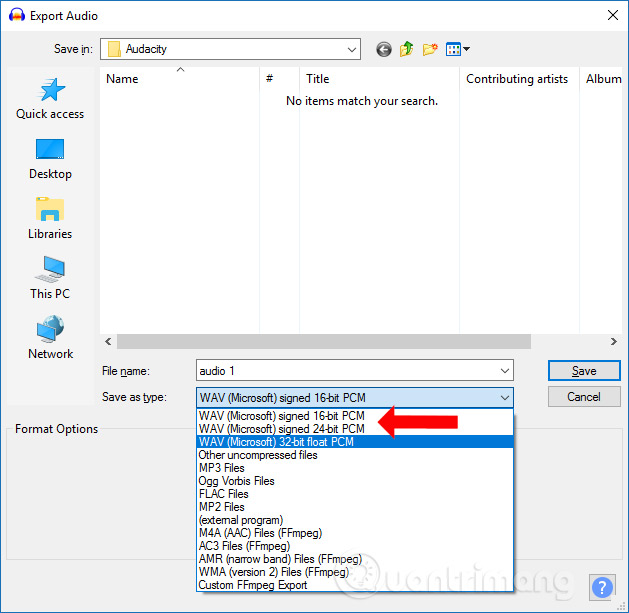Screen dimensions: 629x613
Task: Expand the File name history dropdown
Action: pos(505,371)
